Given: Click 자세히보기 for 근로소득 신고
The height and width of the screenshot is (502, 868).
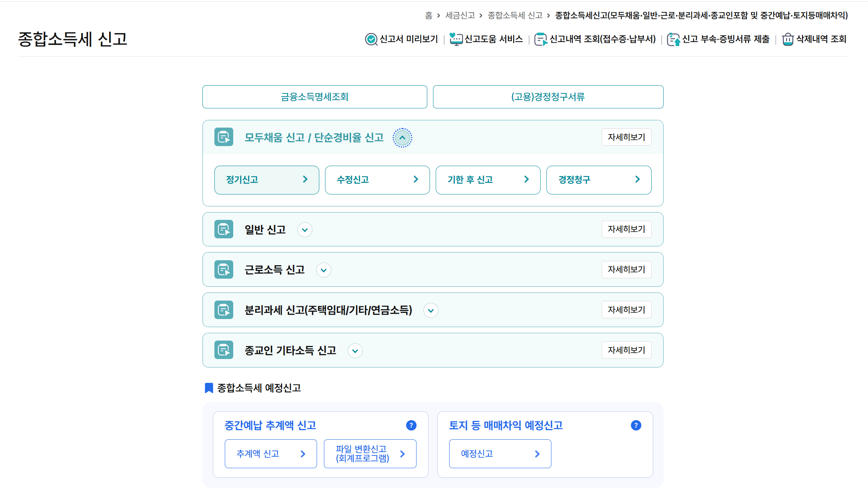Looking at the screenshot, I should 626,269.
